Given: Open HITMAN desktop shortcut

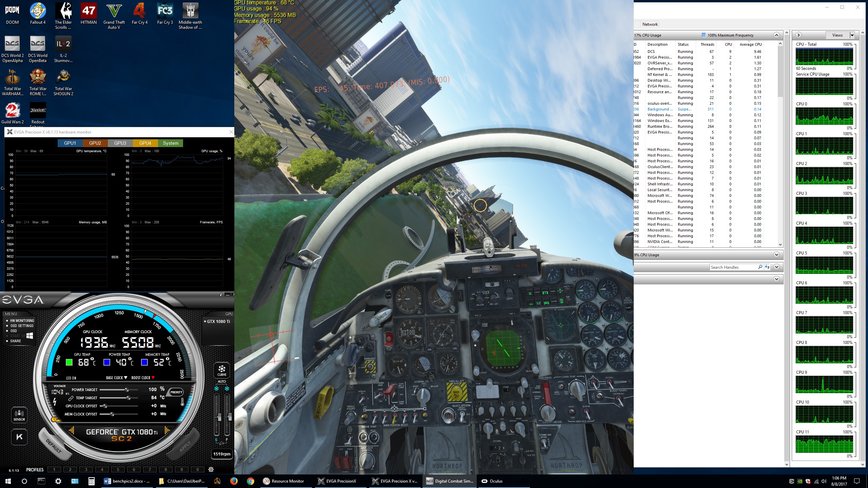Looking at the screenshot, I should click(88, 14).
